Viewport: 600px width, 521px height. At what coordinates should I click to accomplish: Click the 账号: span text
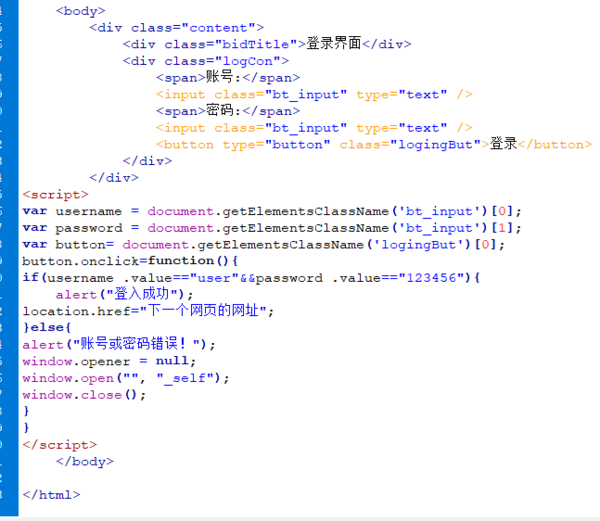[x=223, y=77]
